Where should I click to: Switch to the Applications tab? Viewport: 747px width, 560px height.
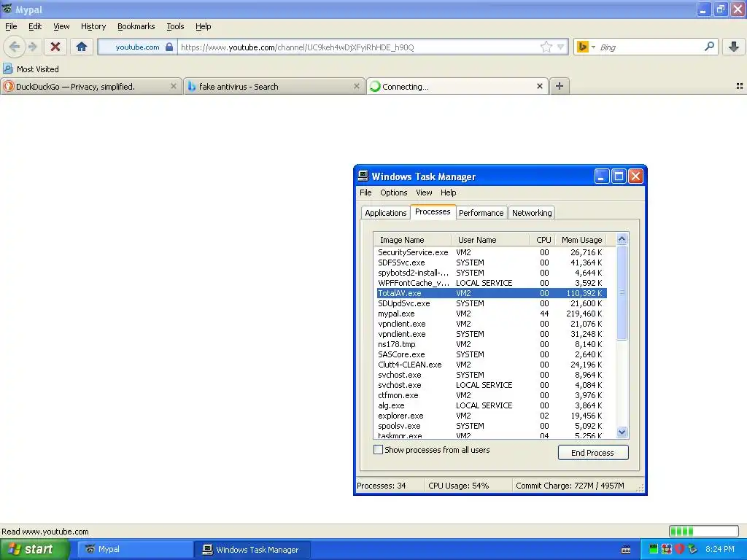pyautogui.click(x=385, y=213)
